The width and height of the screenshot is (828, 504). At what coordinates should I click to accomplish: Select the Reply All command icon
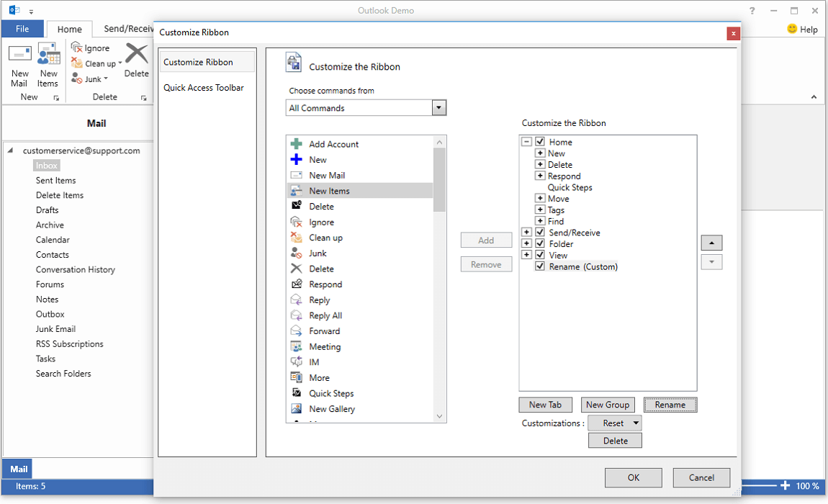coord(296,315)
